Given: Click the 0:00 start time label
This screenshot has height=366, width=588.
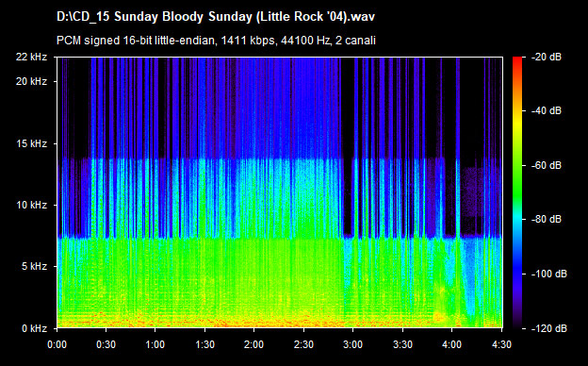Looking at the screenshot, I should pos(57,344).
